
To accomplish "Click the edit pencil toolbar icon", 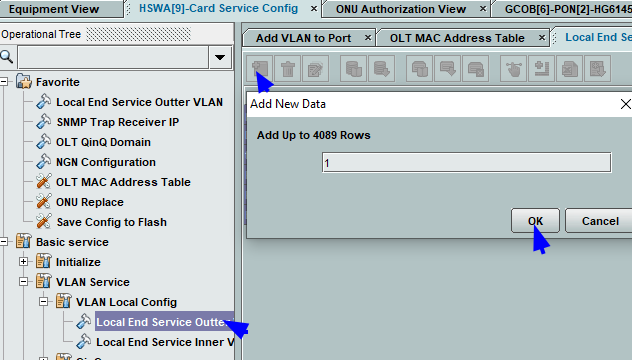I will (315, 69).
